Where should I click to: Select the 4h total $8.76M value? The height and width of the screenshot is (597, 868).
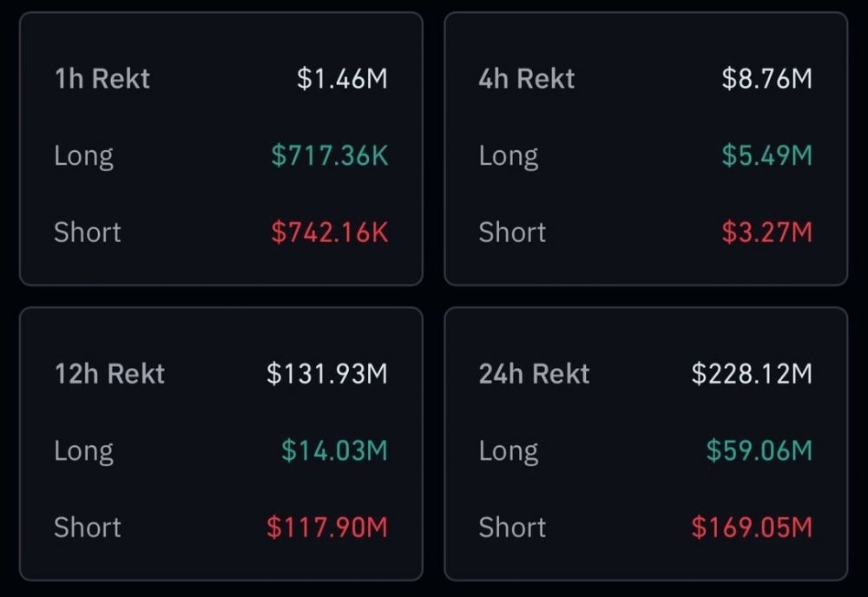766,79
